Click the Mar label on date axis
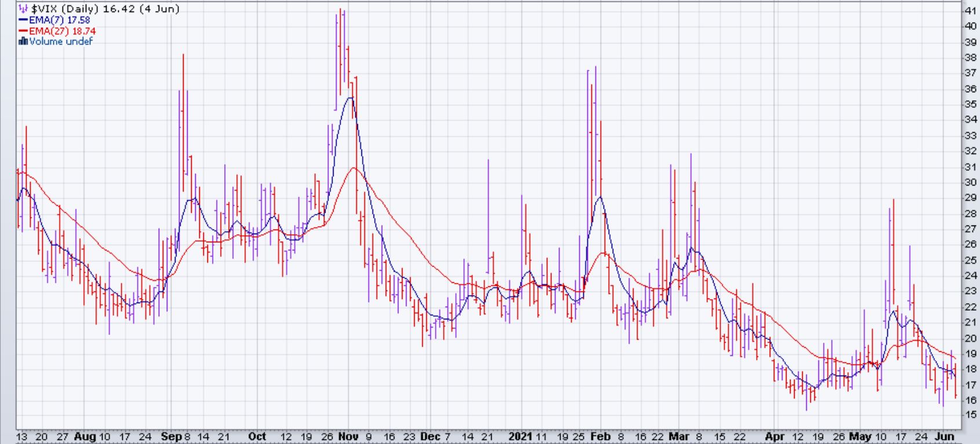980x444 pixels. (678, 436)
